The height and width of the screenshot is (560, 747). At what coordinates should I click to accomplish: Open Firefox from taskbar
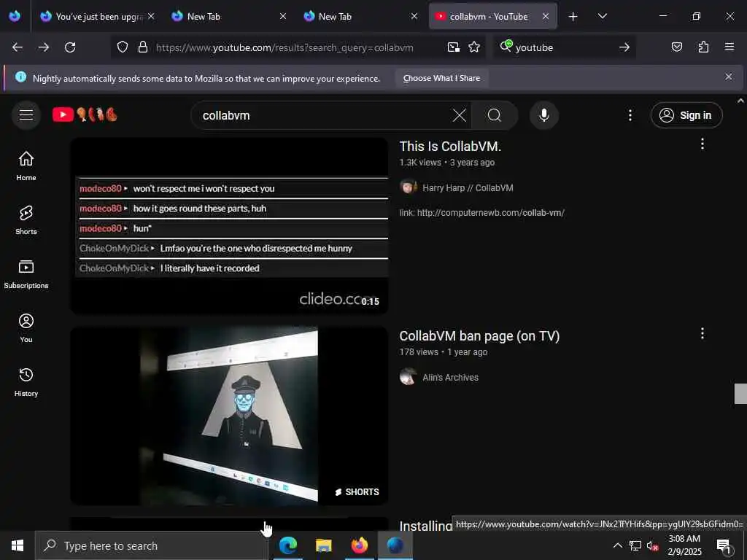360,545
